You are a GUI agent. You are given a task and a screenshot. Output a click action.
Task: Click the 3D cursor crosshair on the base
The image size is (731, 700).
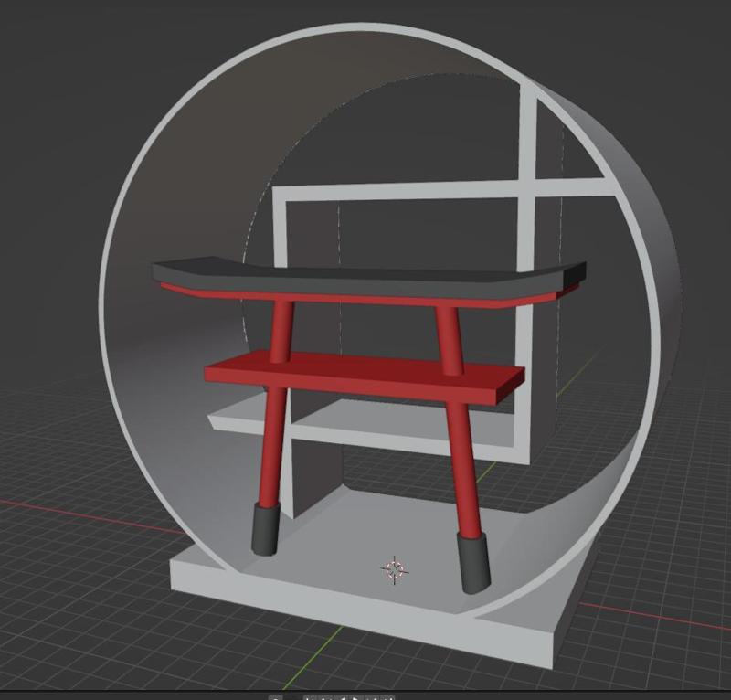click(395, 570)
